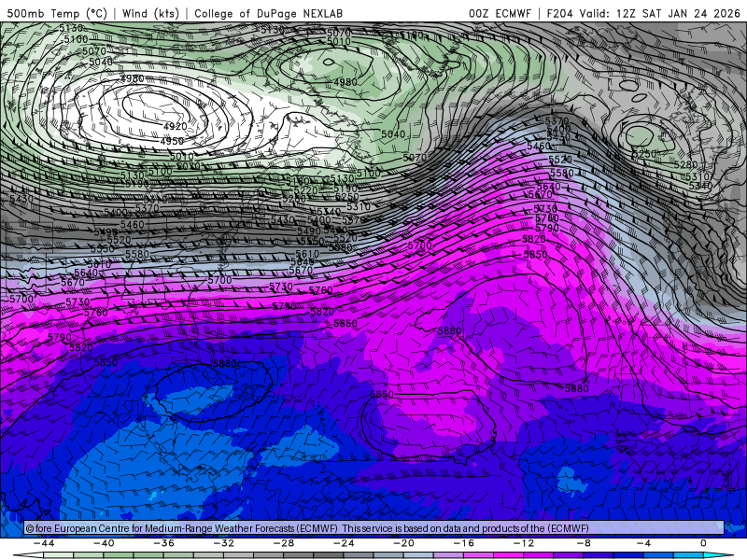The image size is (747, 560).
Task: Select the -4 color bar label
Action: tap(644, 543)
